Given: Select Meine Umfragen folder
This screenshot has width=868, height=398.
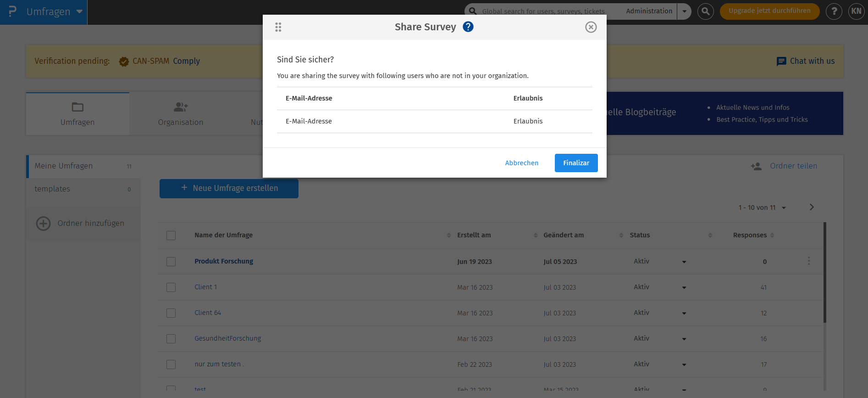Looking at the screenshot, I should click(x=83, y=166).
